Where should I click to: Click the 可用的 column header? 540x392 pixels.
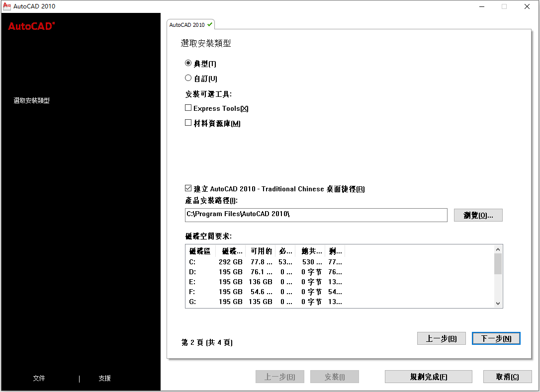(x=261, y=251)
